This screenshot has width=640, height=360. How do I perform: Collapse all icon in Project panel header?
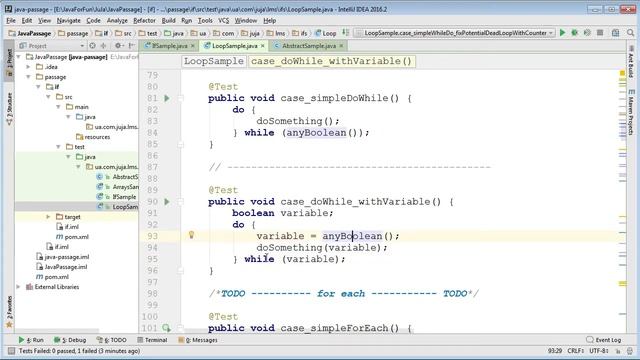(104, 46)
